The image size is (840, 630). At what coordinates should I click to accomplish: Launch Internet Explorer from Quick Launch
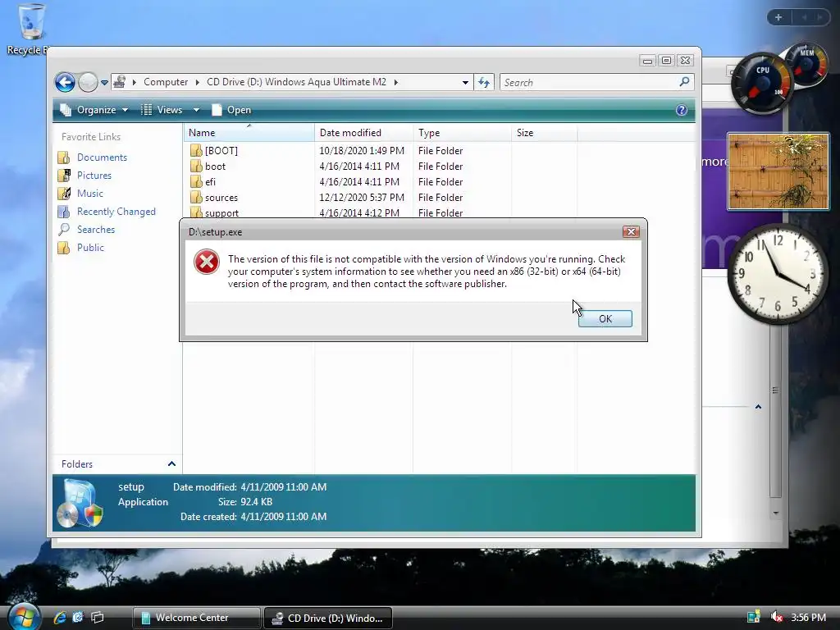point(59,617)
